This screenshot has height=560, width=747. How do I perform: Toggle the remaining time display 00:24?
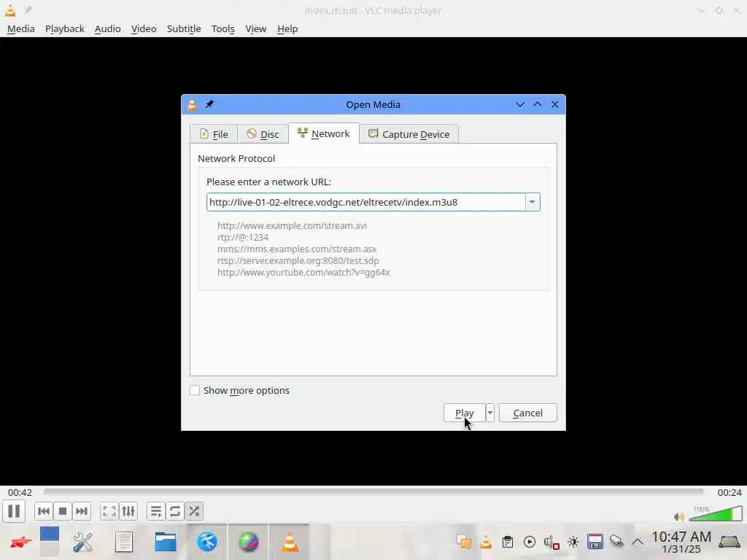coord(729,492)
